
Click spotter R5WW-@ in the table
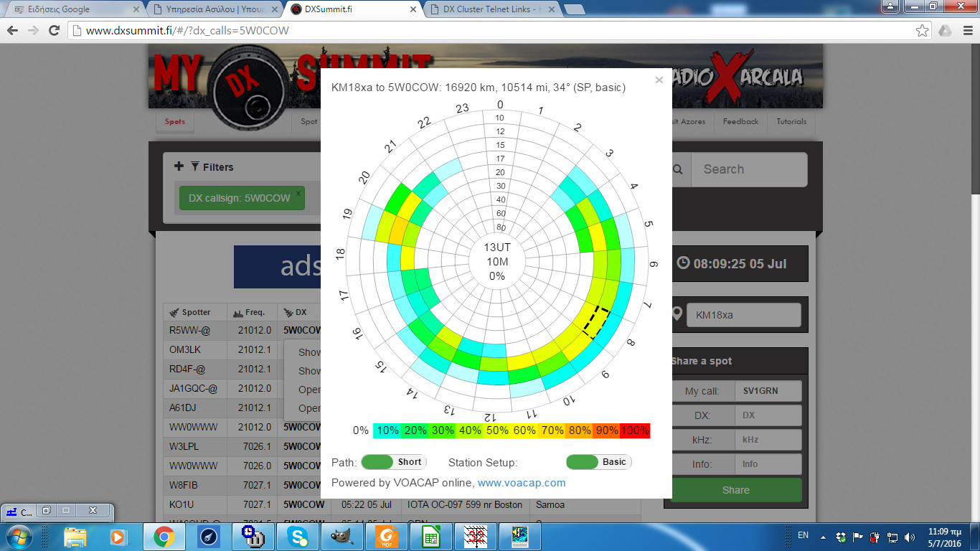189,330
